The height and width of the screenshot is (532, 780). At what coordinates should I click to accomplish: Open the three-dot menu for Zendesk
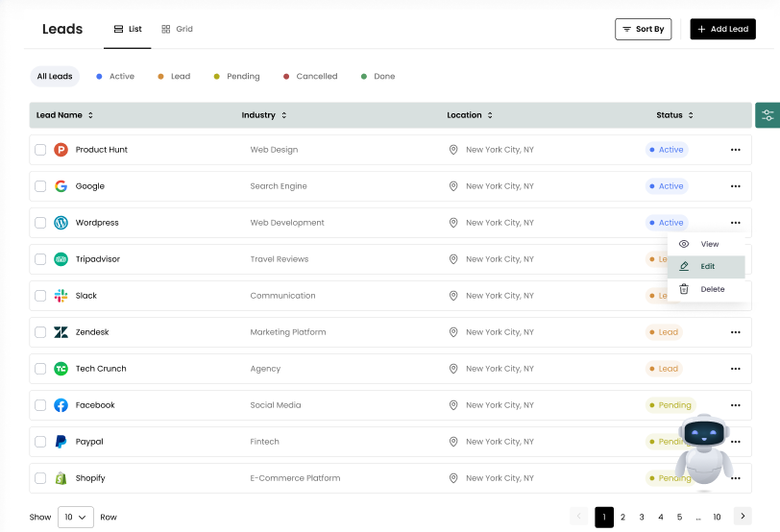click(x=735, y=332)
